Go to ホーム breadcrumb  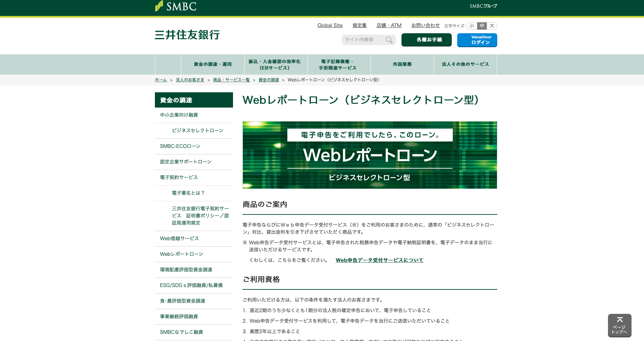[161, 80]
